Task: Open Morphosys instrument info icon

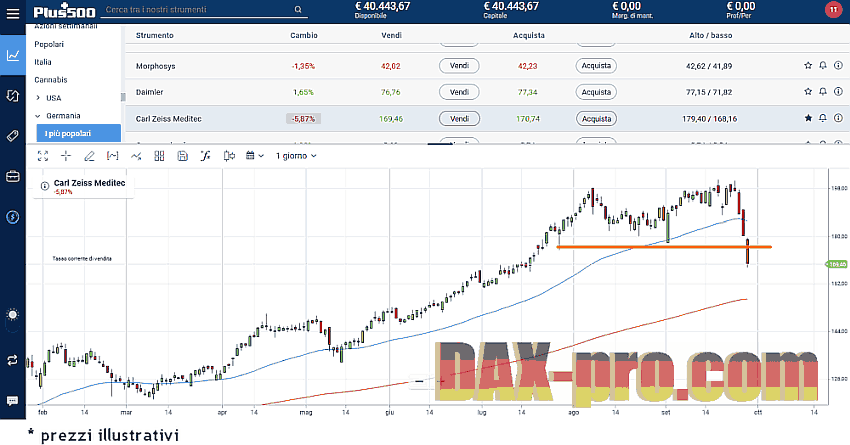Action: [838, 66]
